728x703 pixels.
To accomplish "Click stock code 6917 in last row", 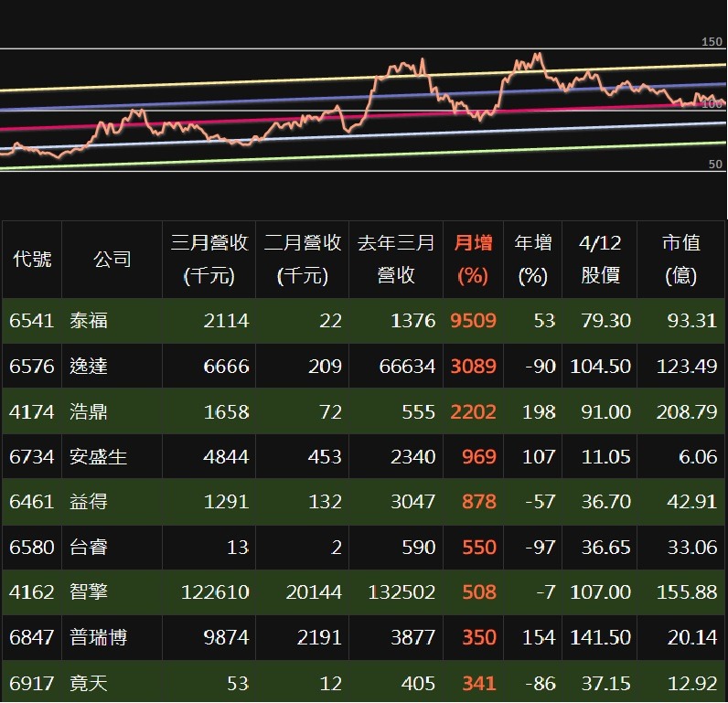I will pyautogui.click(x=32, y=683).
